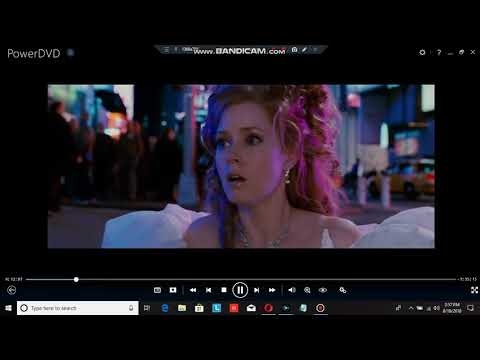Screen dimensions: 480x360
Task: Toggle the eye viewing mode
Action: [323, 290]
